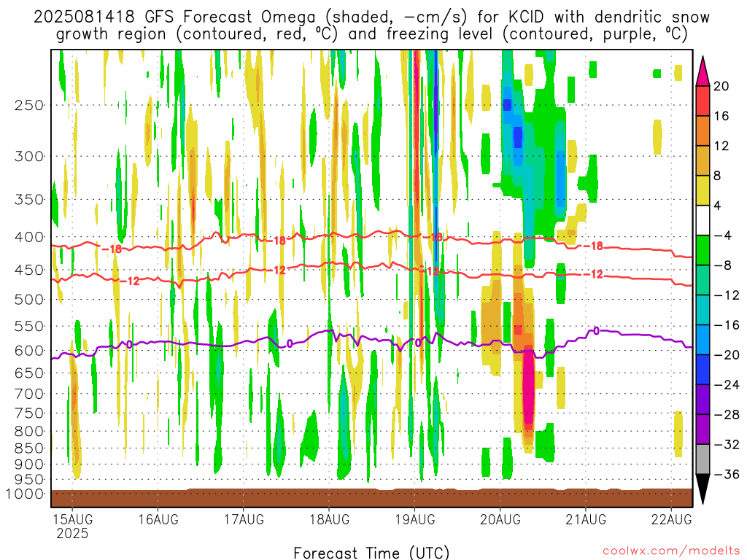
Task: Click the 450 pressure level label
Action: point(29,270)
